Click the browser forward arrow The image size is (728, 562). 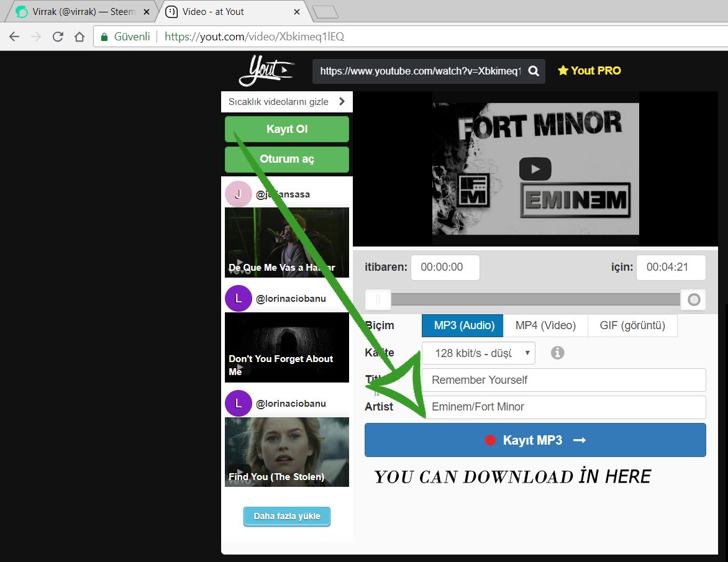tap(36, 37)
